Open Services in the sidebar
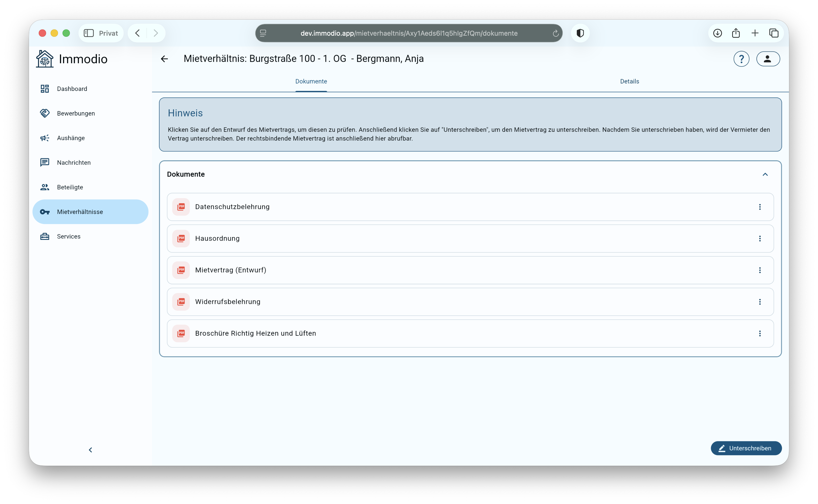818x504 pixels. coord(90,236)
